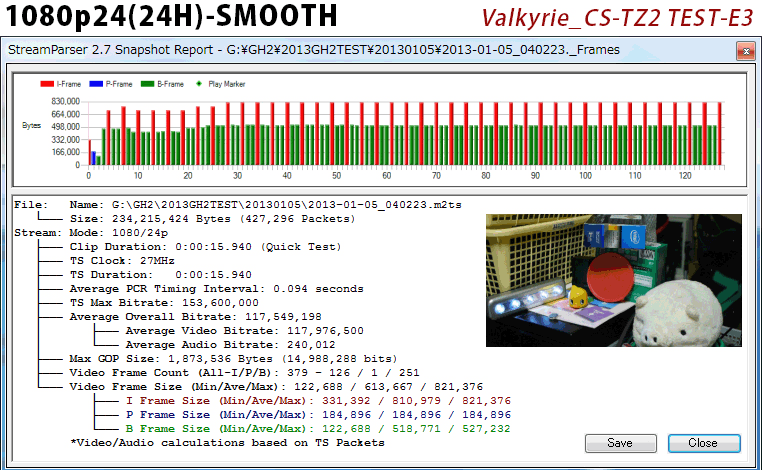The height and width of the screenshot is (470, 762).
Task: Close the StreamParser Snapshot Report window
Action: coord(744,49)
